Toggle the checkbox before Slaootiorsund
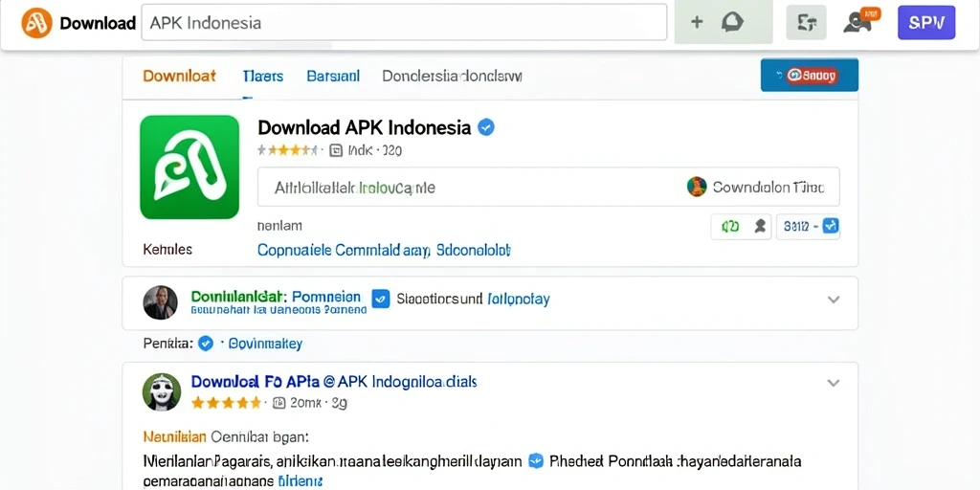 coord(381,299)
